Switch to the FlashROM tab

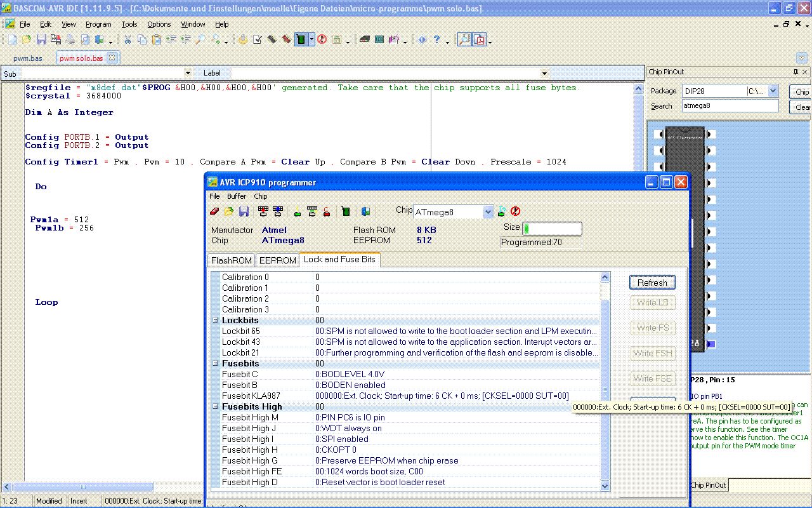click(232, 260)
